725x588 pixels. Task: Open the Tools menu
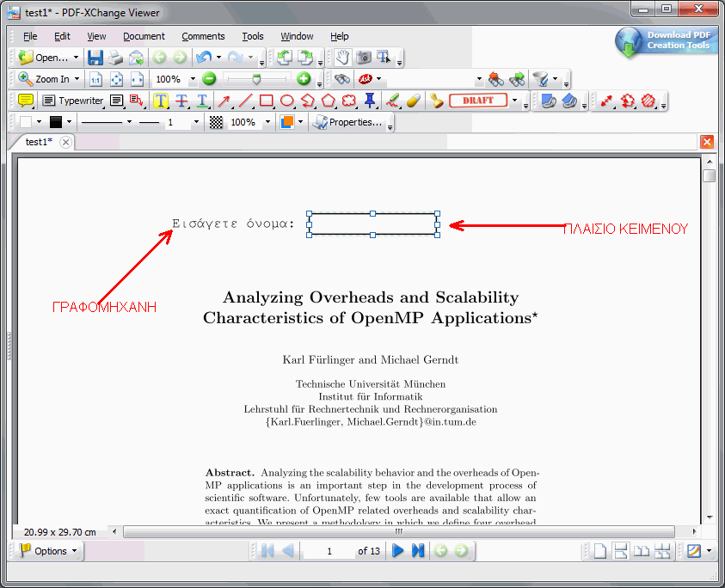pos(253,36)
